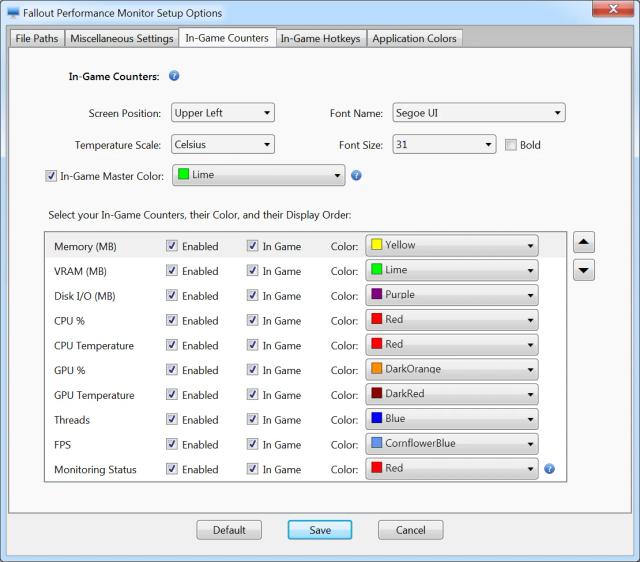
Task: Open the Miscellaneous Settings tab
Action: coord(122,38)
